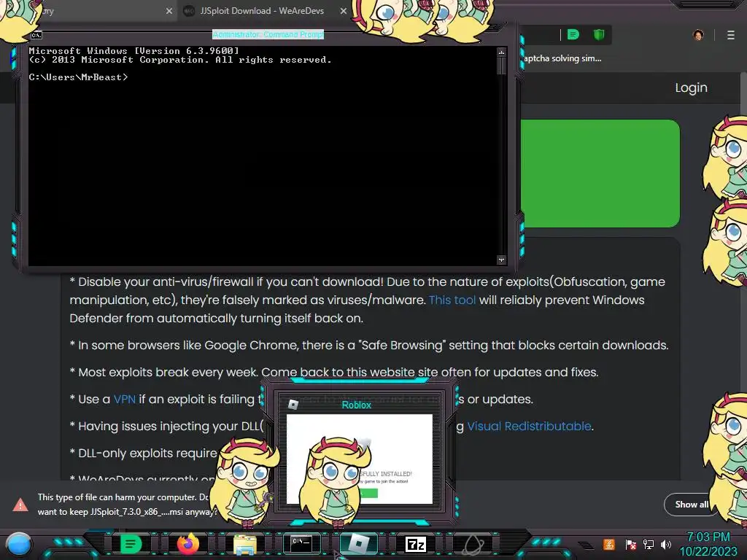Click the JJSploit_7.3.0_x86 msi download warning text

point(127,505)
